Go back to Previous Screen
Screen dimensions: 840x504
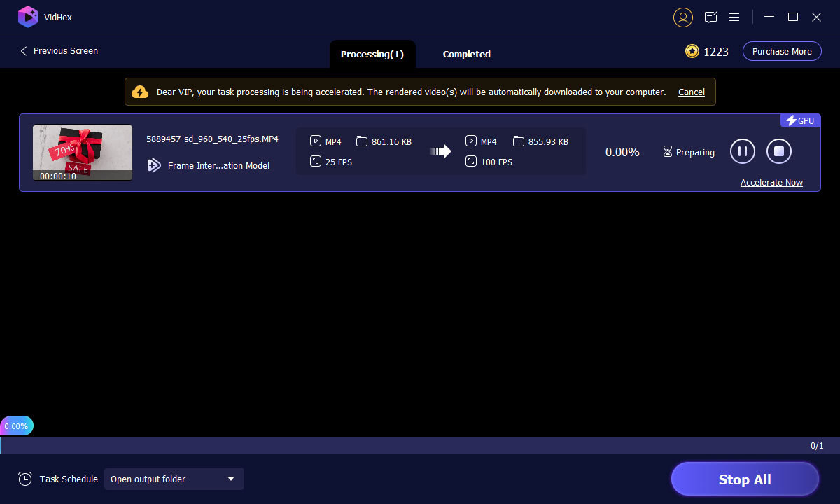pos(59,51)
